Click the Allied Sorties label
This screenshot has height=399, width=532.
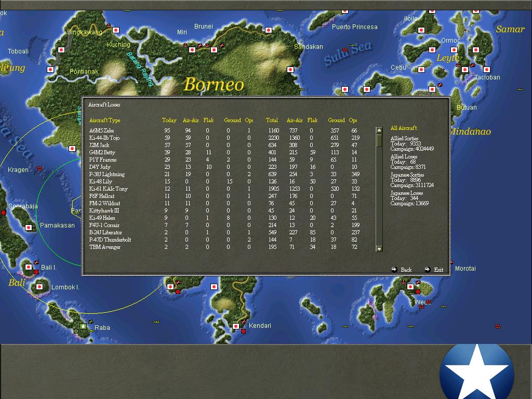click(404, 138)
